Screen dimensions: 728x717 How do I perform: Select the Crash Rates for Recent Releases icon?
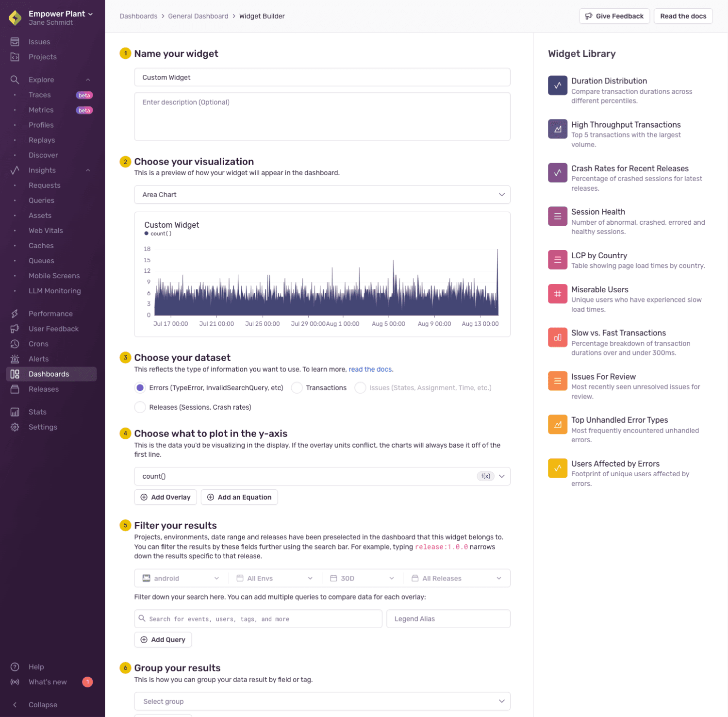[x=557, y=172]
